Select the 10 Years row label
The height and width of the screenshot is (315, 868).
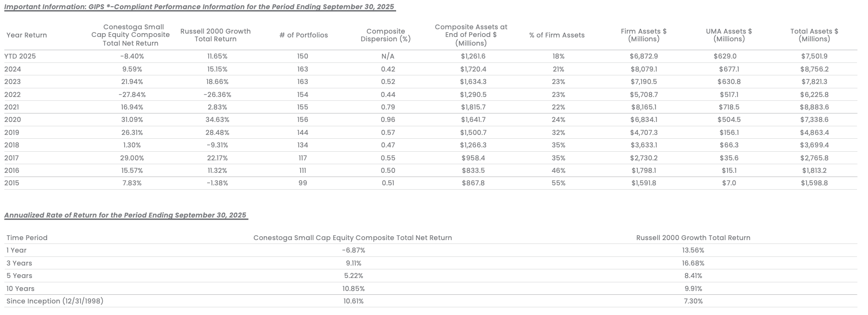click(20, 289)
